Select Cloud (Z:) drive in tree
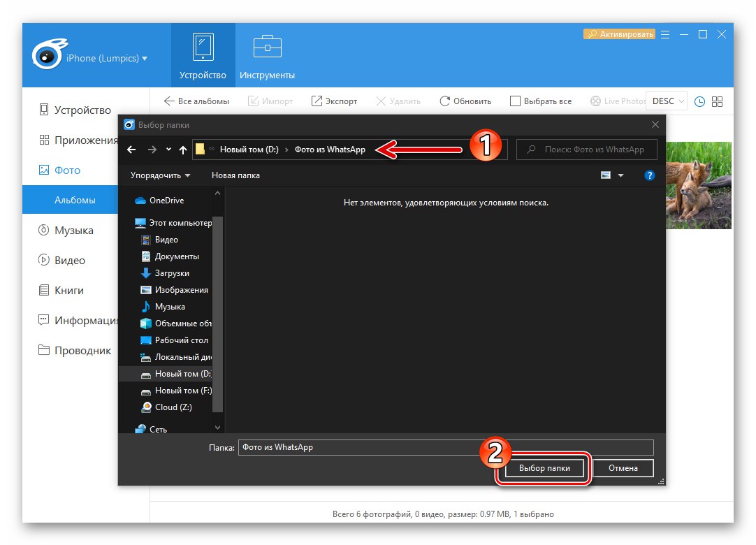 pyautogui.click(x=166, y=407)
